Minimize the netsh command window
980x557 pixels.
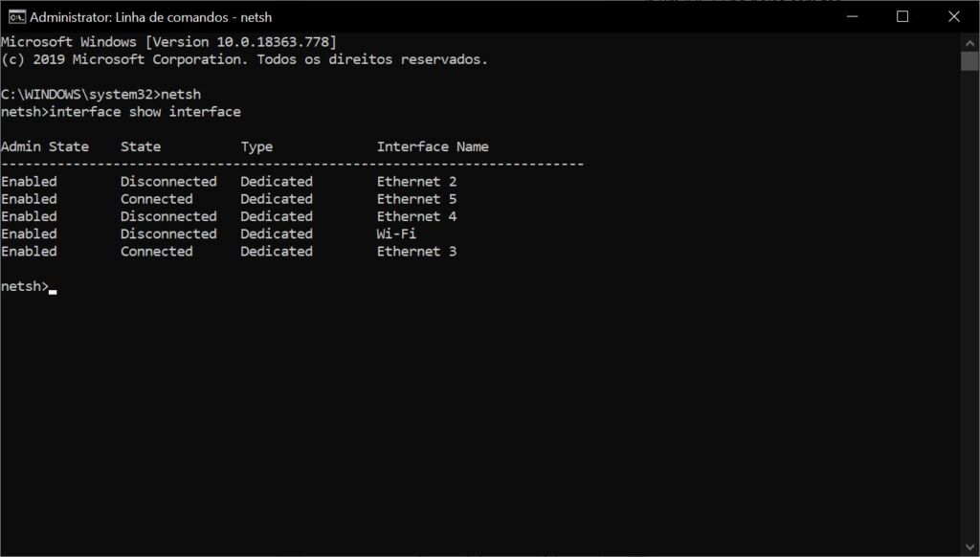tap(852, 17)
